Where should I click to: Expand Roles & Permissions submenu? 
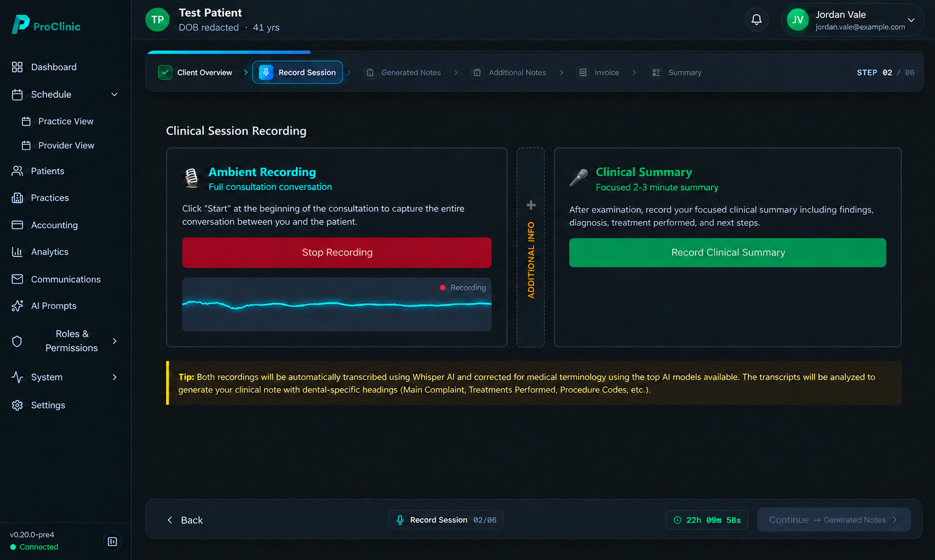[114, 341]
